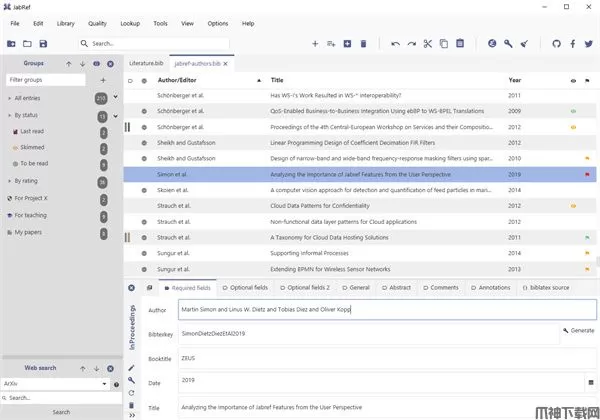
Task: Add a new group plus button
Action: [x=103, y=80]
